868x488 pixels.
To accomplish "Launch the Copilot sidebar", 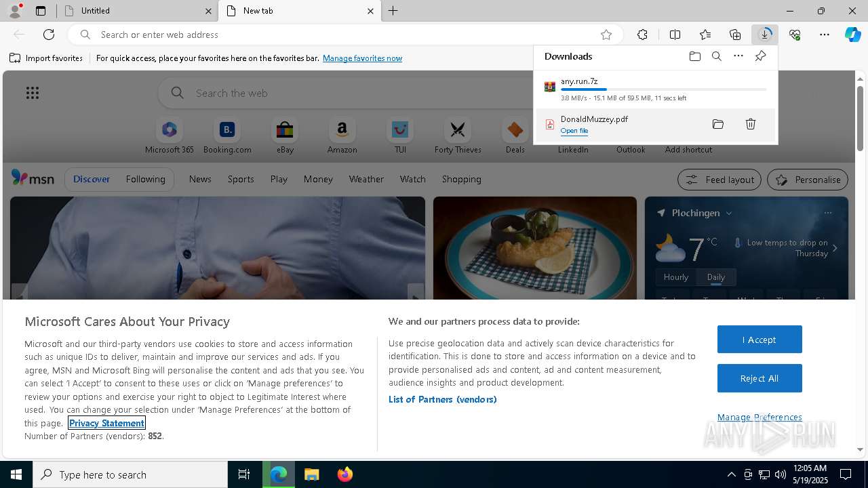I will [853, 35].
